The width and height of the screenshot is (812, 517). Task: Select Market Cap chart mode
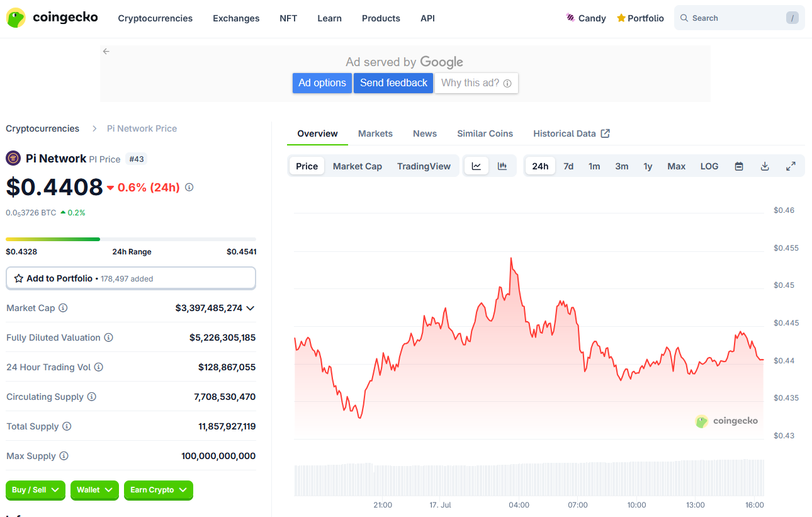pos(358,166)
